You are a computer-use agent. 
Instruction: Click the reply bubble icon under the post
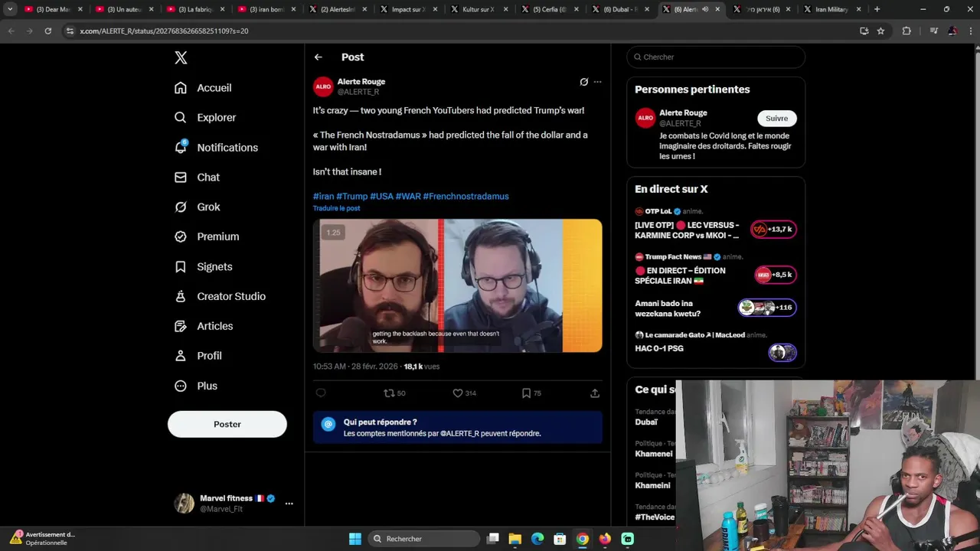(x=321, y=393)
